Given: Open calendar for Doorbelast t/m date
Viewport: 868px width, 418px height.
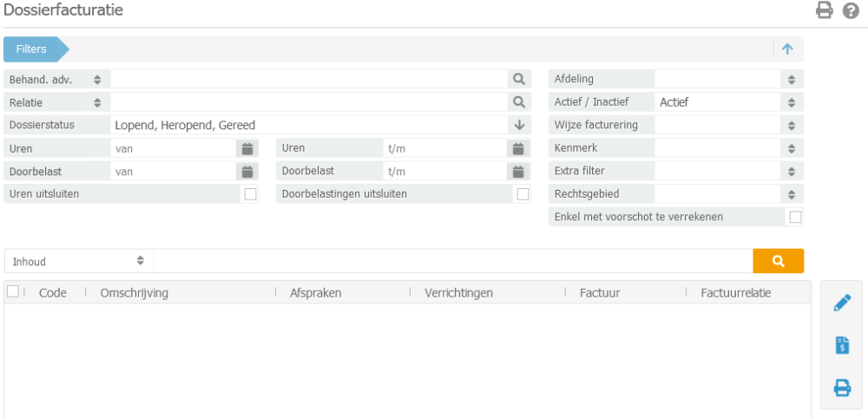Looking at the screenshot, I should point(519,171).
